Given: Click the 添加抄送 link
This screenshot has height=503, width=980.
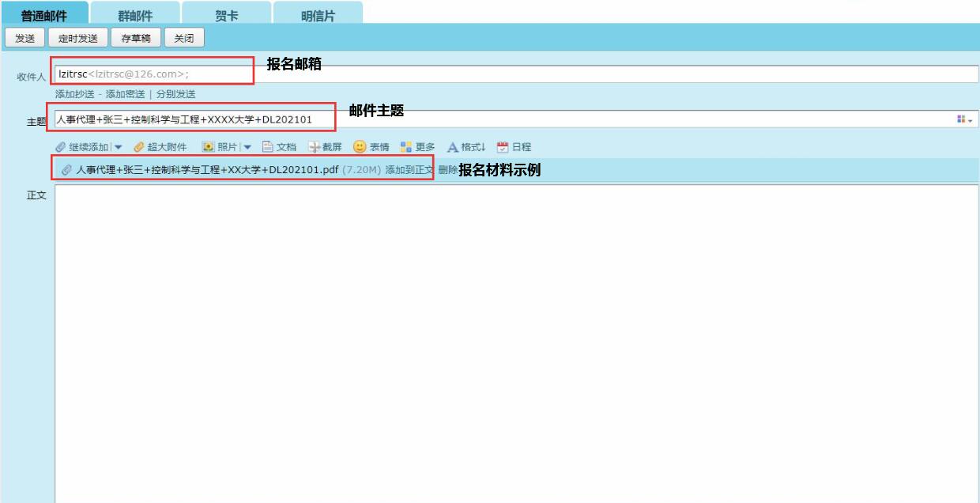Looking at the screenshot, I should point(74,94).
